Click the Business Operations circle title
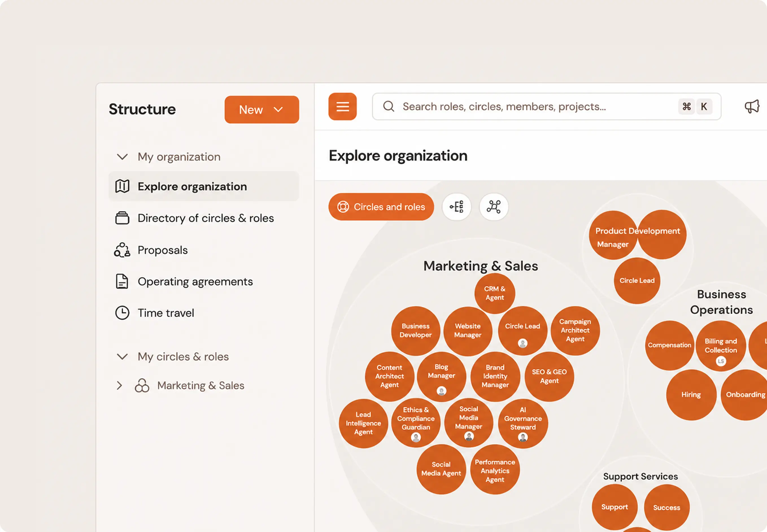The width and height of the screenshot is (767, 532). pyautogui.click(x=722, y=302)
